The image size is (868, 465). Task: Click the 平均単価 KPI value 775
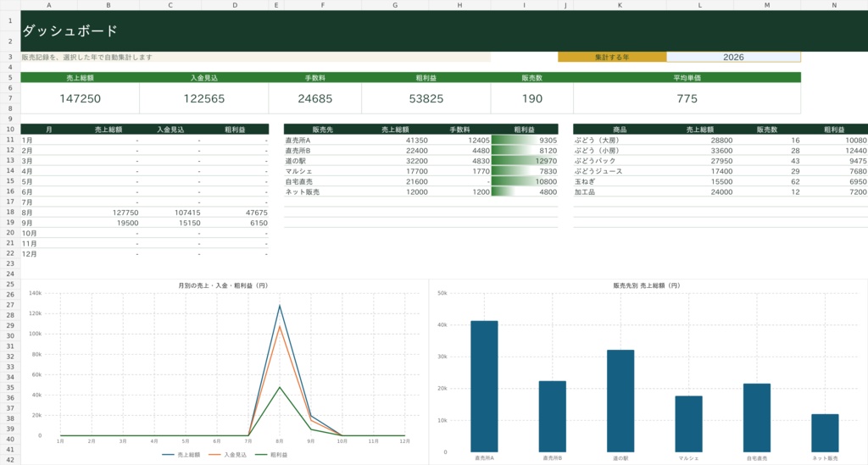point(687,98)
